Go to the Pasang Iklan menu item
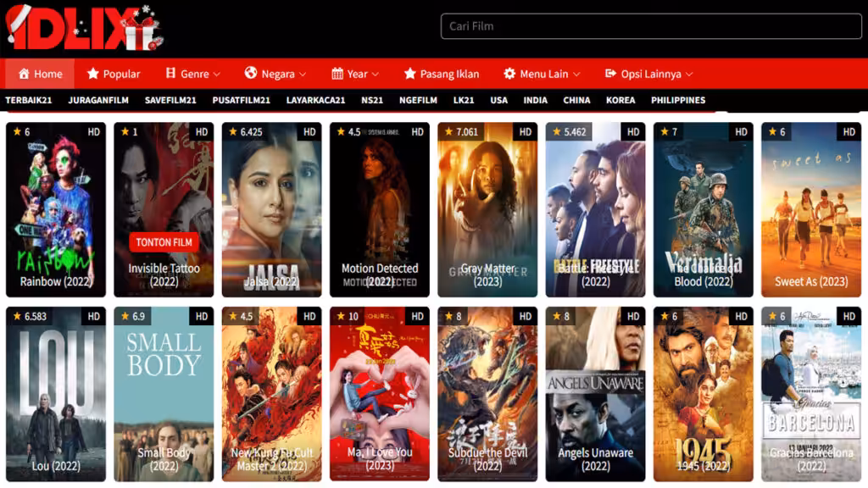The width and height of the screenshot is (868, 488). 442,74
